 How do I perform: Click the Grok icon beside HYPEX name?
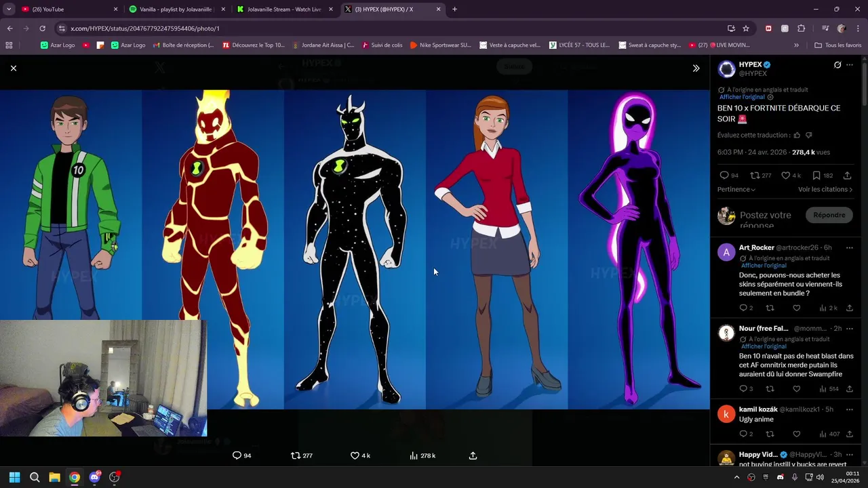coord(837,65)
